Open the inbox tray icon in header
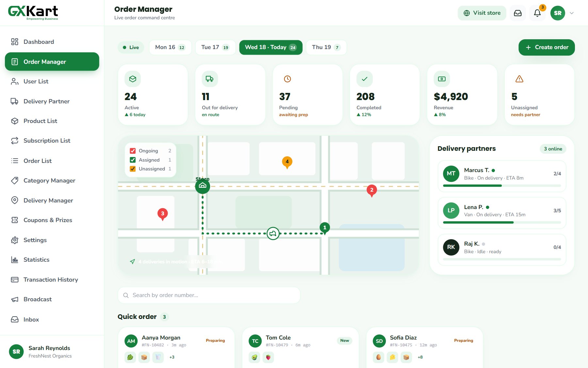Screen dimensions: 588x368 (518, 13)
